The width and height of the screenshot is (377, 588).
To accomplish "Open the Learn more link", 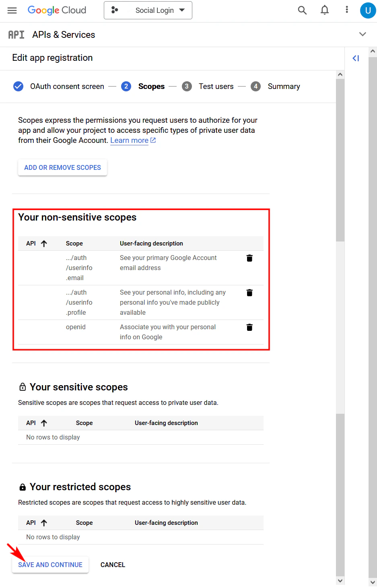I will point(129,140).
